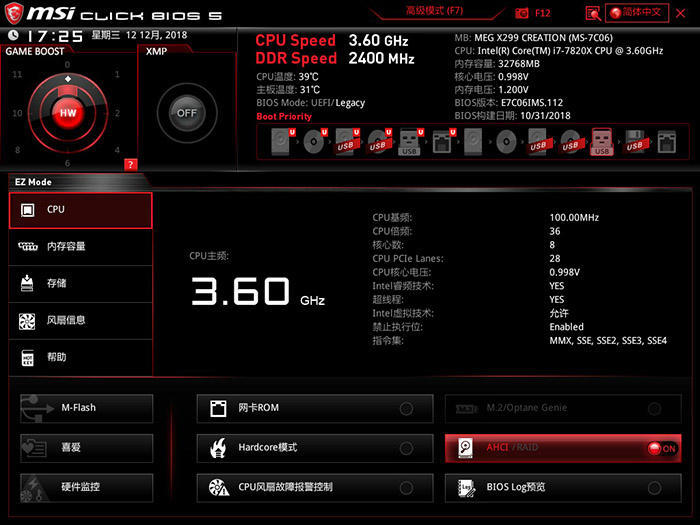Click the Boot Priority label
Image resolution: width=700 pixels, height=525 pixels.
[x=284, y=117]
